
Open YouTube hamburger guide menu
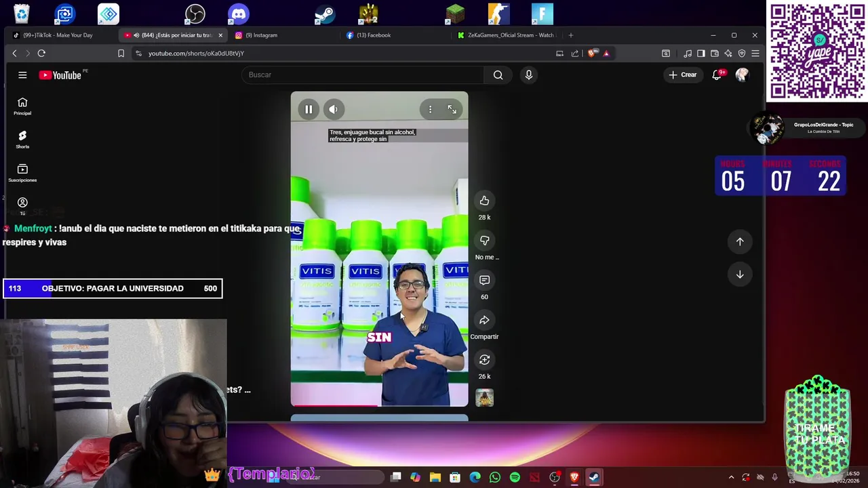click(22, 75)
